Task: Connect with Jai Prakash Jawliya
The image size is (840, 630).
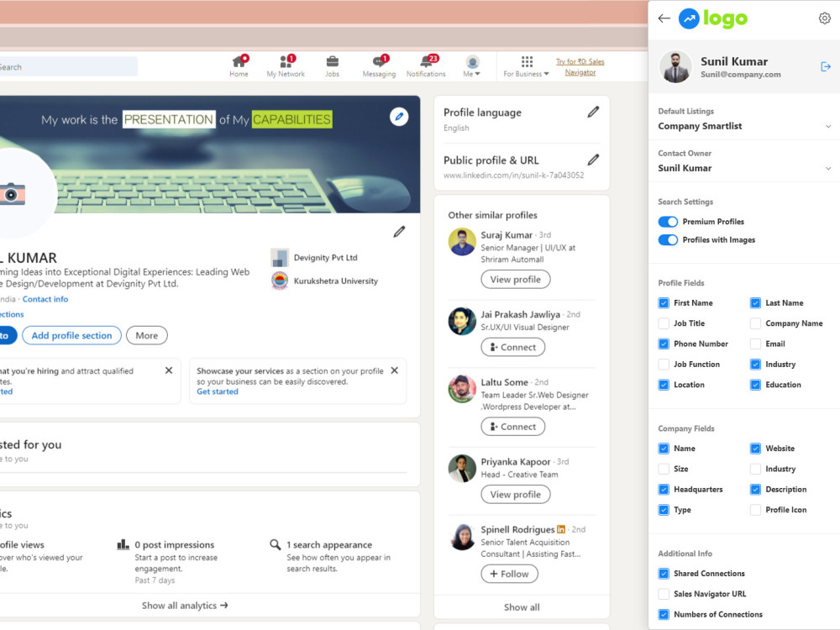Action: [512, 347]
